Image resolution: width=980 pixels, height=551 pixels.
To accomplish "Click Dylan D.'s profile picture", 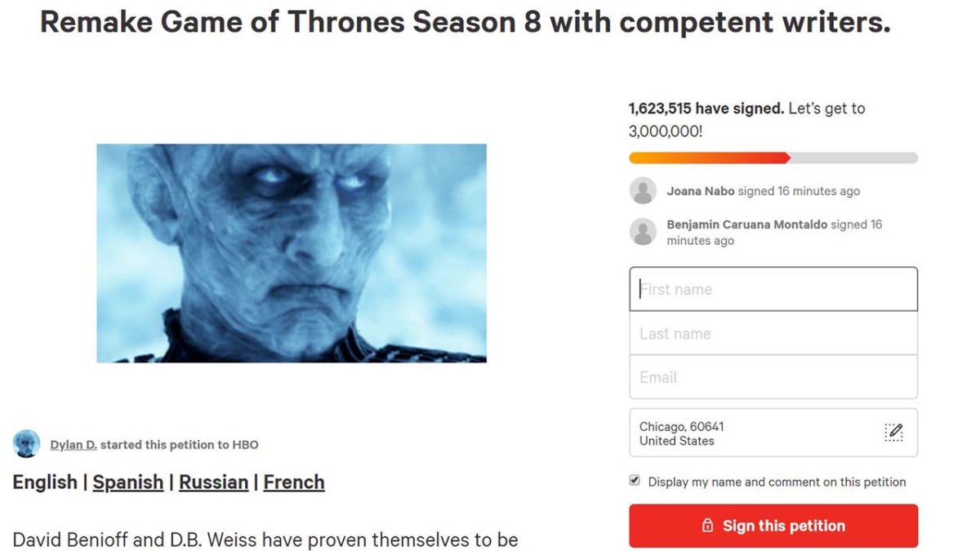I will point(26,443).
